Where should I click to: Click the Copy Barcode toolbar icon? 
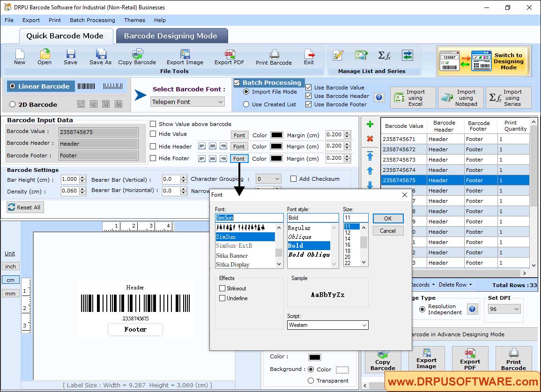point(137,57)
